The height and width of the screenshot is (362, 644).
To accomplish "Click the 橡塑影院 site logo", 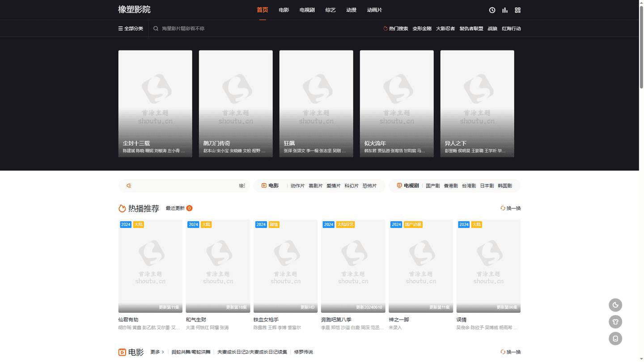I will 134,9.
